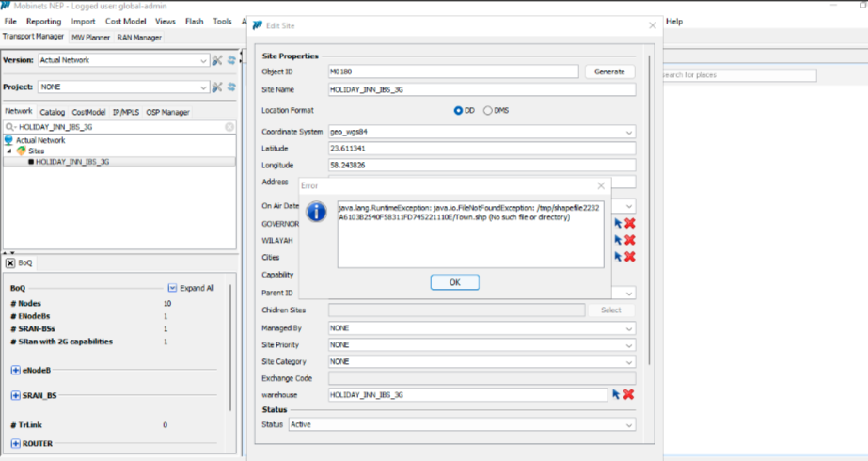868x461 pixels.
Task: Remove WILAYAH value with red X icon
Action: 629,240
